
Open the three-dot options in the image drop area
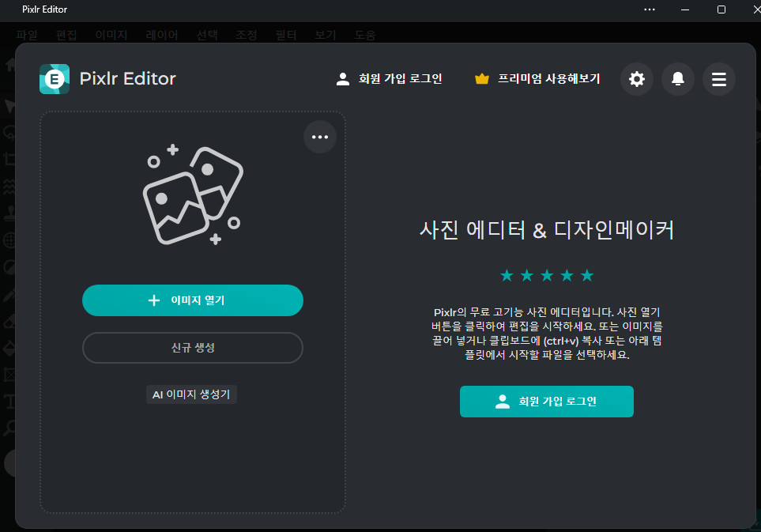coord(320,137)
